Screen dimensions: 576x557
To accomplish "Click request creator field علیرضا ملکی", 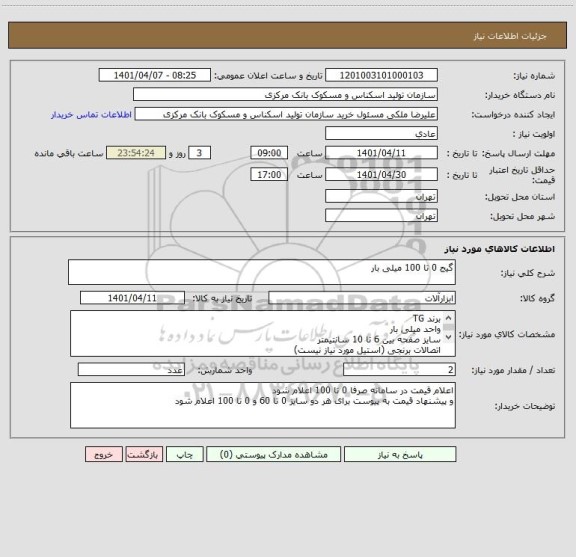I will (286, 114).
